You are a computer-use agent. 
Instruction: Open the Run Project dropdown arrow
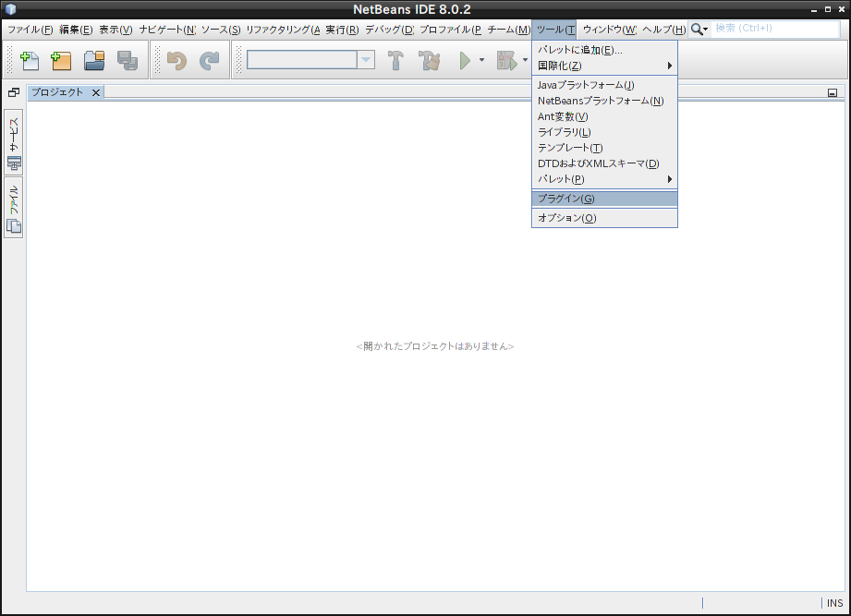481,60
